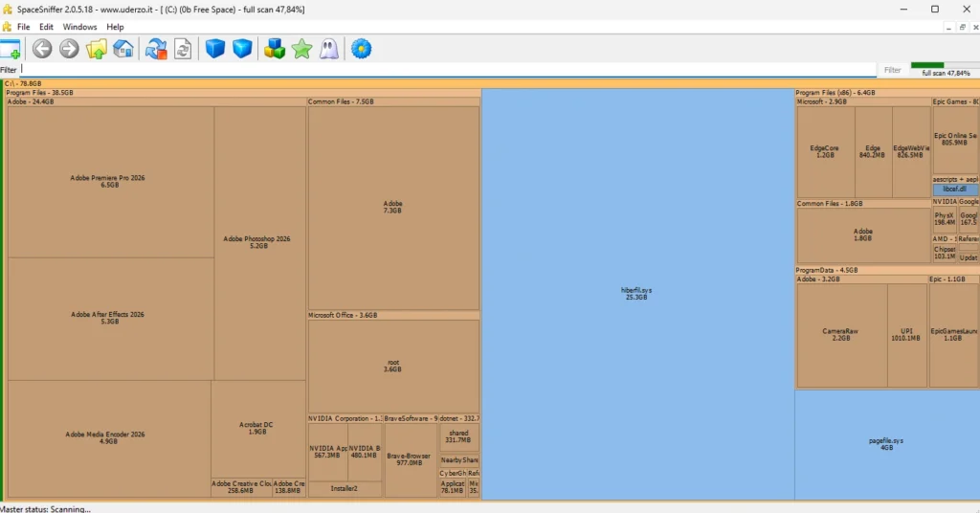Click the grey rescan page icon
The image size is (980, 513).
coord(183,49)
